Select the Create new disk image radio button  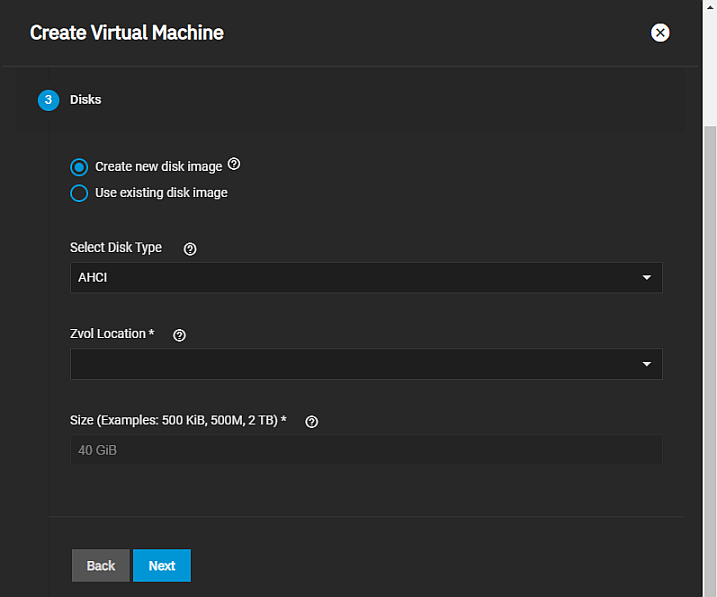[x=79, y=167]
